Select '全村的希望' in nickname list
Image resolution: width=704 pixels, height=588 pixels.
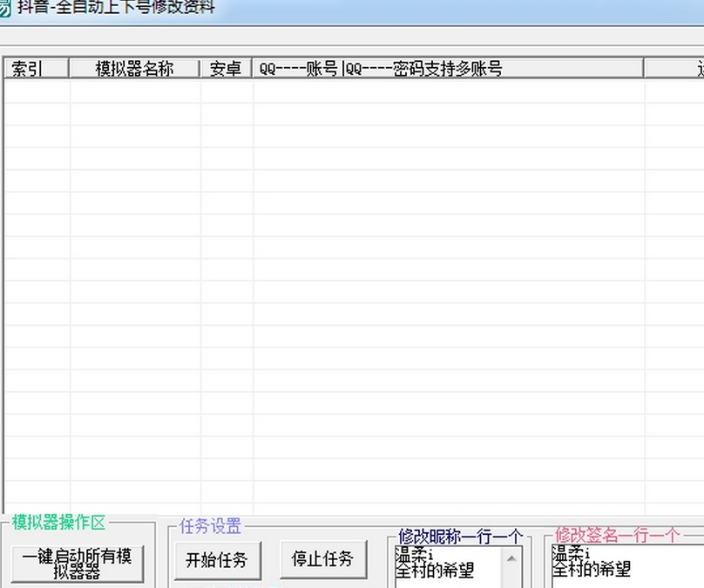[x=435, y=570]
